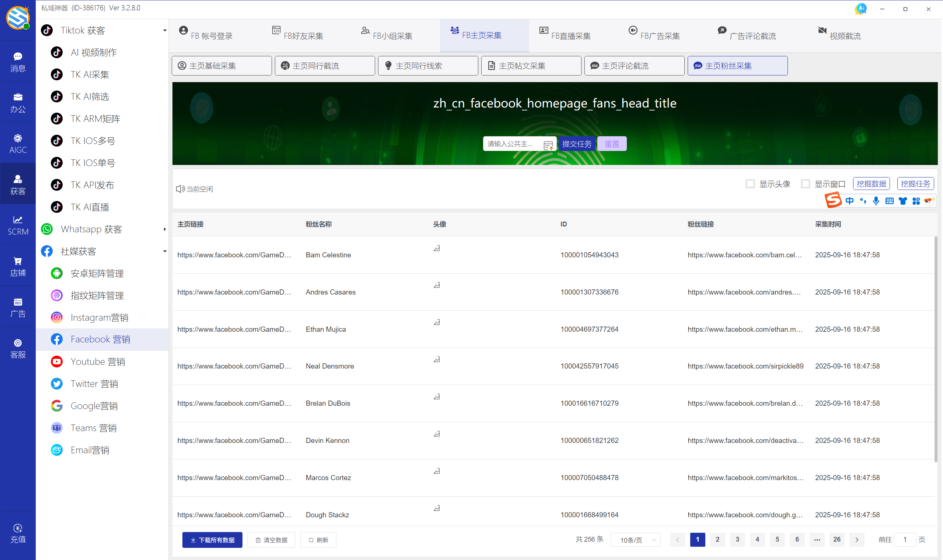Click the import file icon in input box
The image size is (943, 560).
pos(548,145)
